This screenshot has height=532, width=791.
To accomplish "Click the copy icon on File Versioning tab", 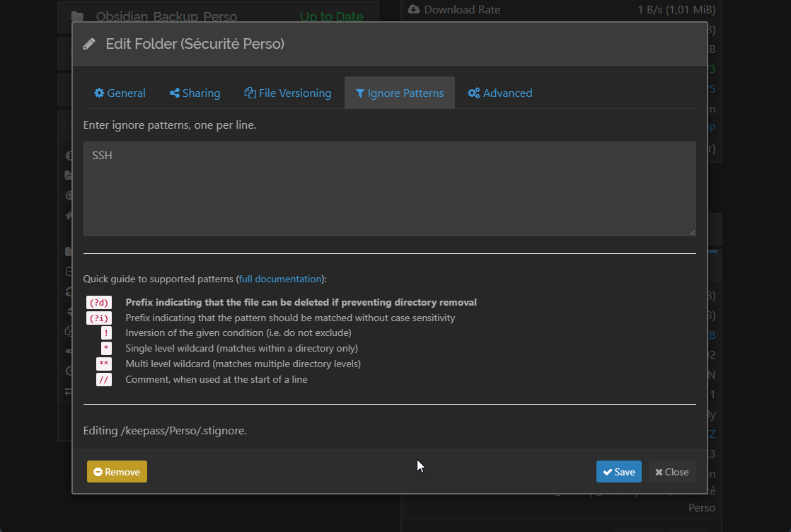I will 250,93.
